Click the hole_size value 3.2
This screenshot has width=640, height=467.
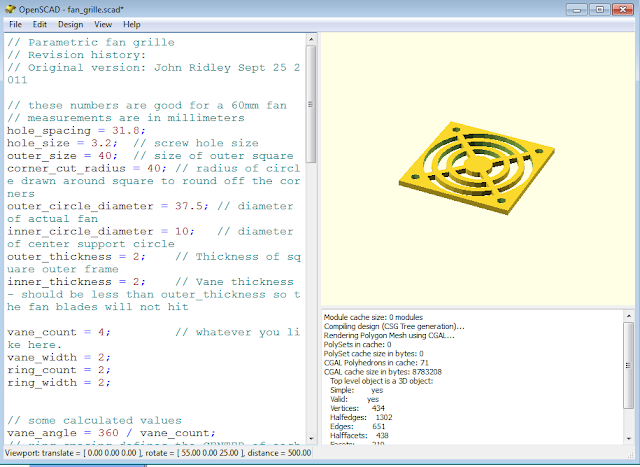101,143
